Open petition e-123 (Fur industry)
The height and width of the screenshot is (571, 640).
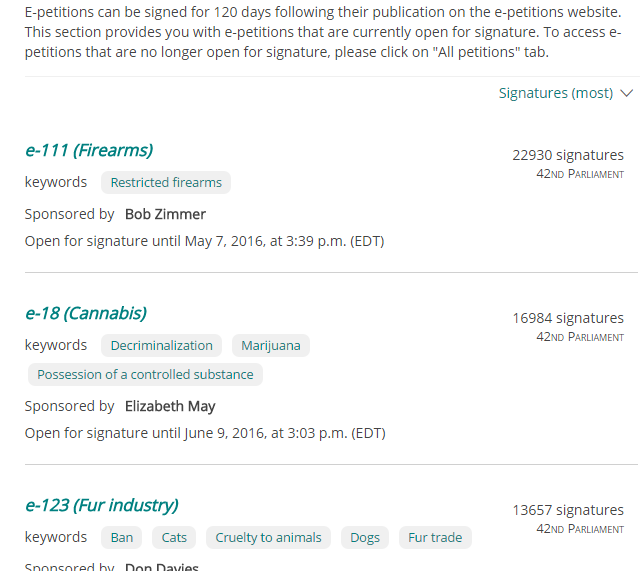(102, 506)
